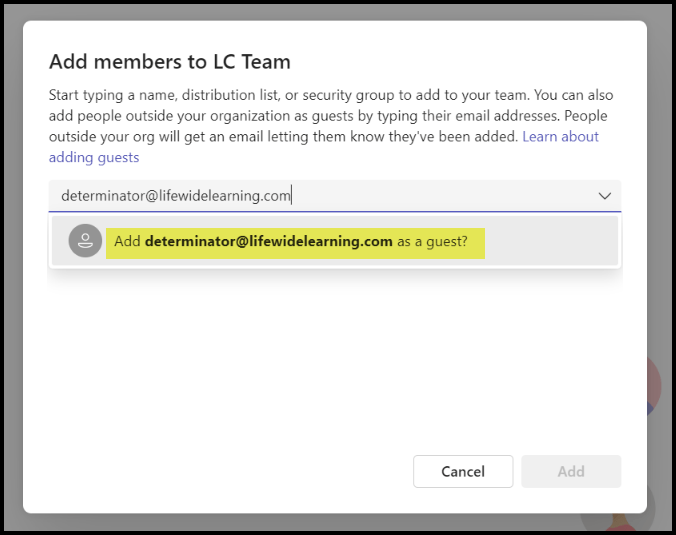Viewport: 676px width, 535px height.
Task: Click the colored avatar behind dialog's right edge
Action: point(654,385)
